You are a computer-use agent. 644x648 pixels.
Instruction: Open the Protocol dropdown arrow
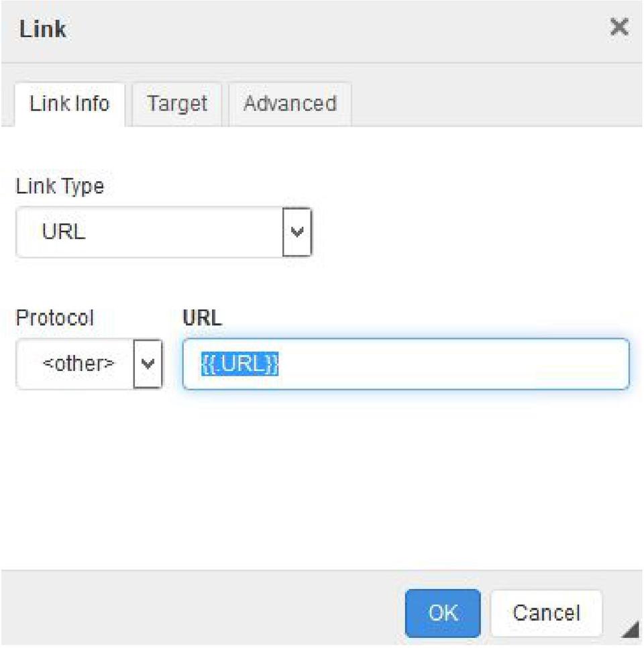[148, 364]
